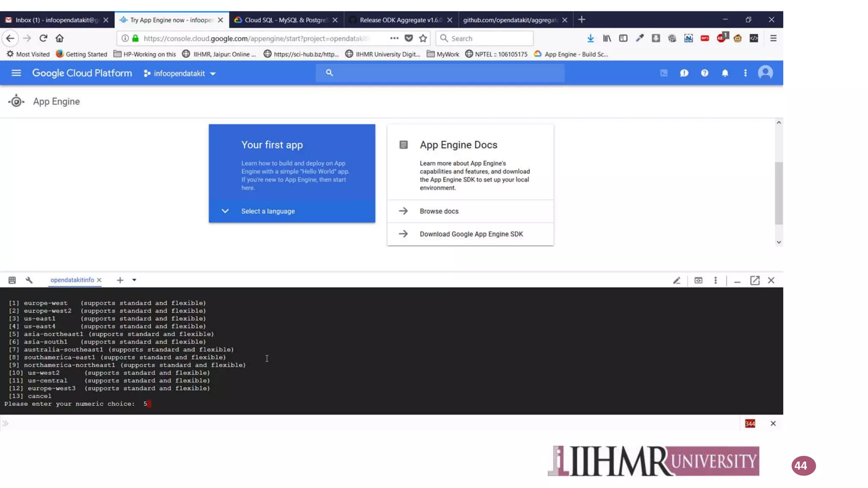868x488 pixels.
Task: Activate Cloud Shell icon in header
Action: point(664,73)
